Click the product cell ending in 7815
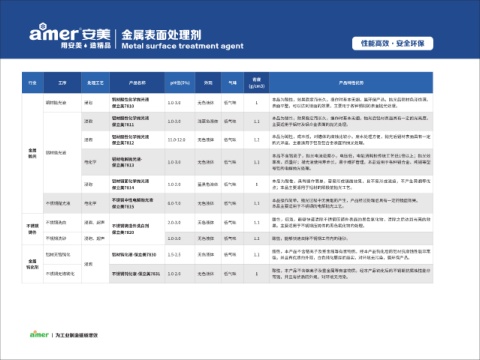The width and height of the screenshot is (480, 360). click(137, 203)
